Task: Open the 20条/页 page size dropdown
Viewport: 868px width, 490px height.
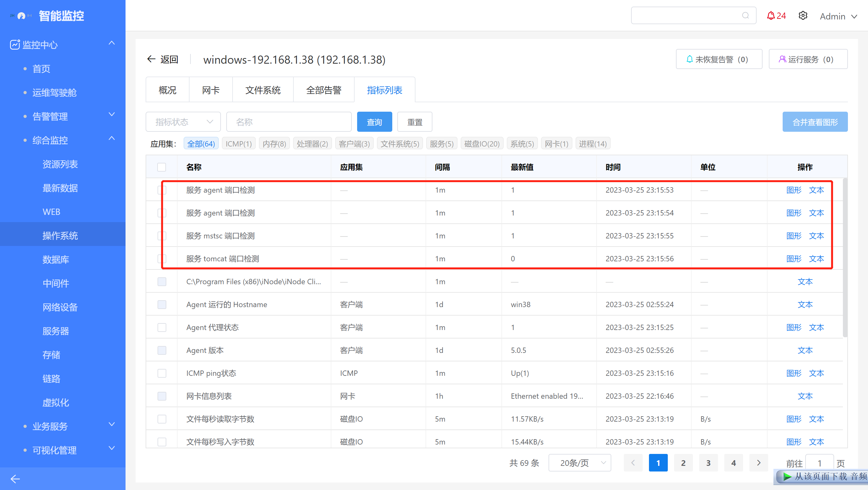Action: 580,463
